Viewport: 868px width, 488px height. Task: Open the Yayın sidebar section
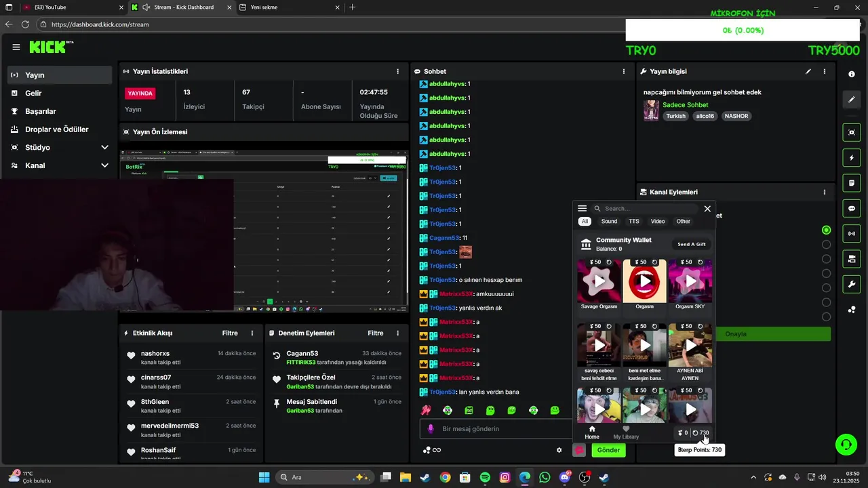coord(60,75)
